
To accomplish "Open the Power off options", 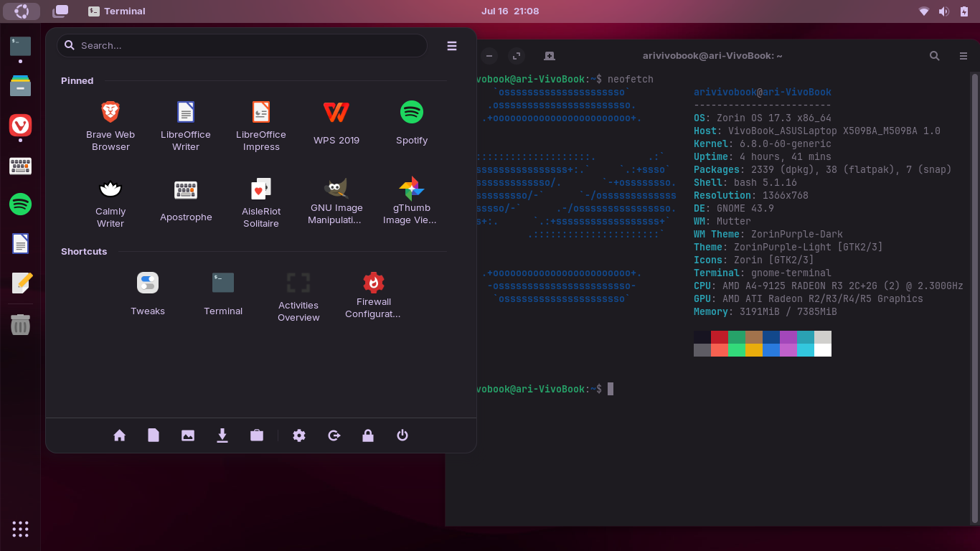I will click(x=402, y=435).
